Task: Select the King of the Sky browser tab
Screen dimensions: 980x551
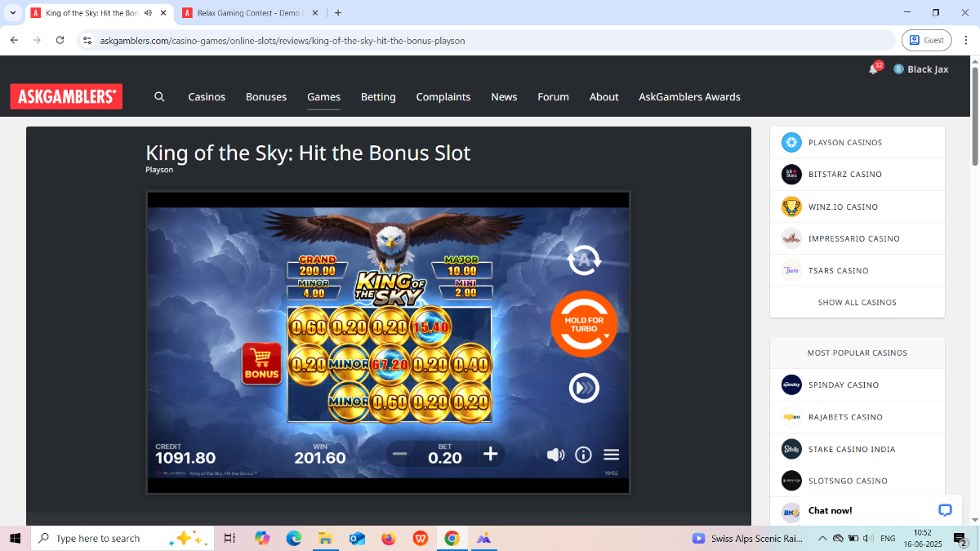Action: click(x=98, y=13)
